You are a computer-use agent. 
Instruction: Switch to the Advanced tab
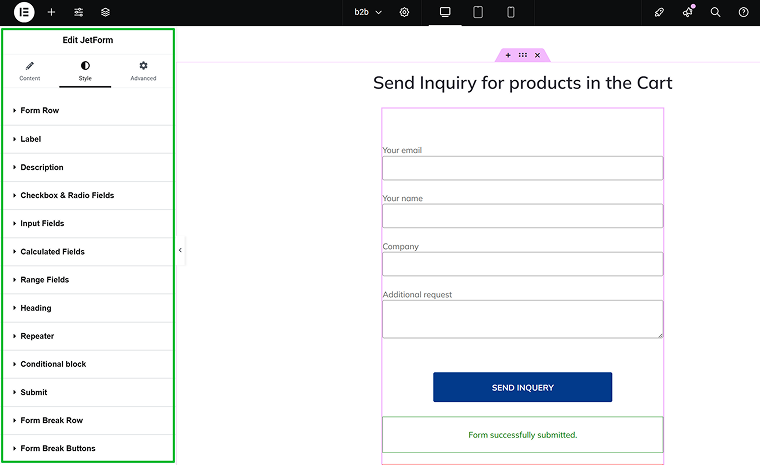143,71
